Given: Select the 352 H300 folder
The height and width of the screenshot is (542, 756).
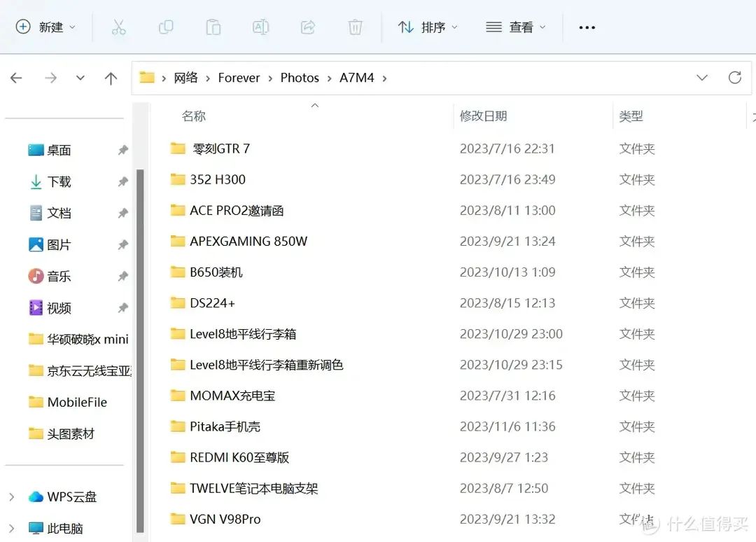Looking at the screenshot, I should tap(209, 179).
